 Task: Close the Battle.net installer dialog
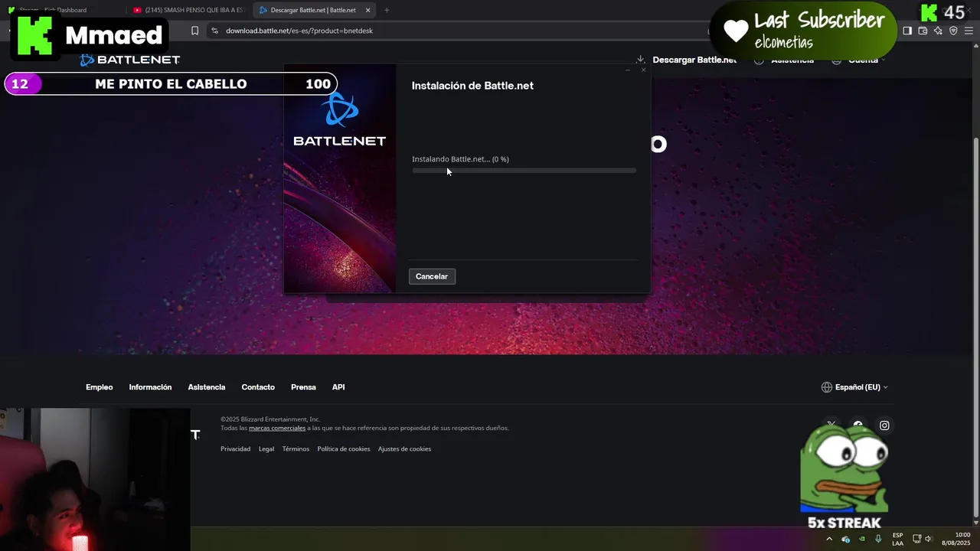(643, 70)
